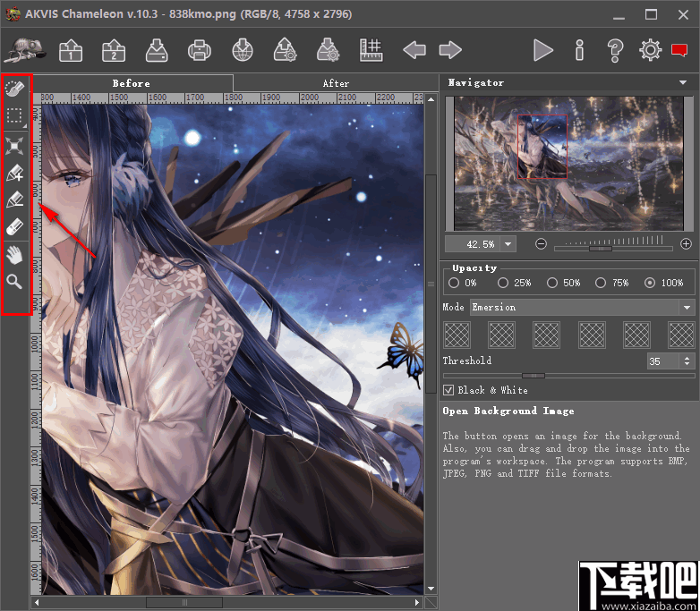The width and height of the screenshot is (700, 611).
Task: Select the 25% opacity radio button
Action: pyautogui.click(x=503, y=283)
